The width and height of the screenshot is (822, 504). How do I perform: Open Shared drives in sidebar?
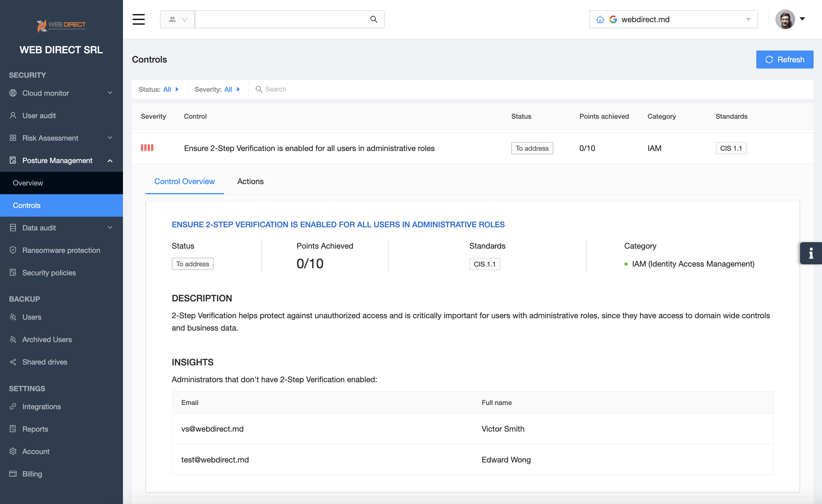[45, 362]
